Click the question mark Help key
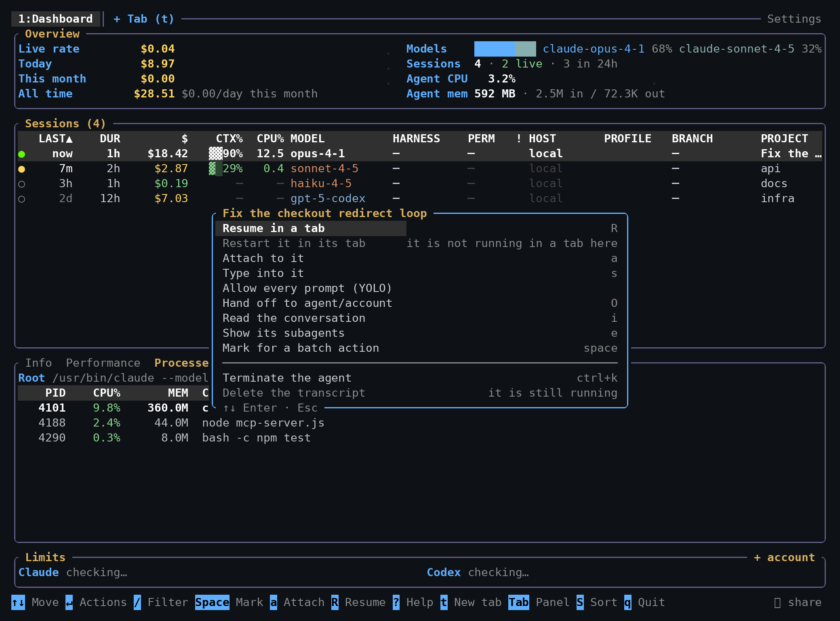Viewport: 840px width, 621px height. (x=396, y=602)
